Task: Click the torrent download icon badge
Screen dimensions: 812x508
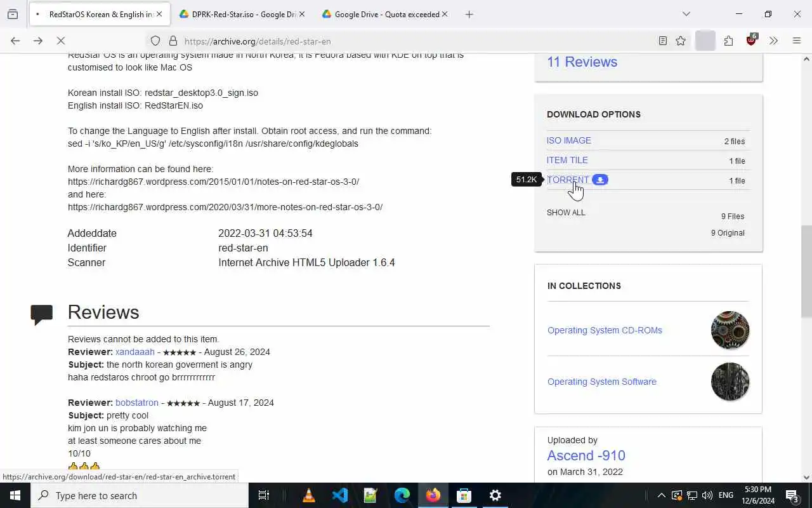Action: tap(600, 180)
